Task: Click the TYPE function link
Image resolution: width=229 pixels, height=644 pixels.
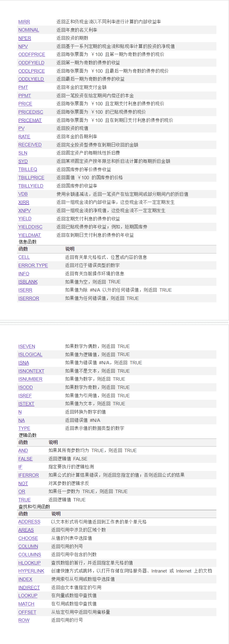Action: 24,428
